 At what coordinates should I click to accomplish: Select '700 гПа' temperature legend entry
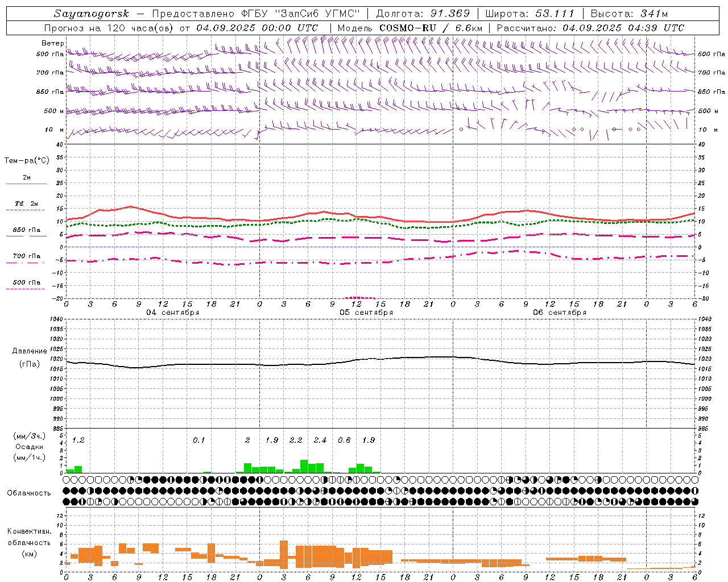[27, 256]
